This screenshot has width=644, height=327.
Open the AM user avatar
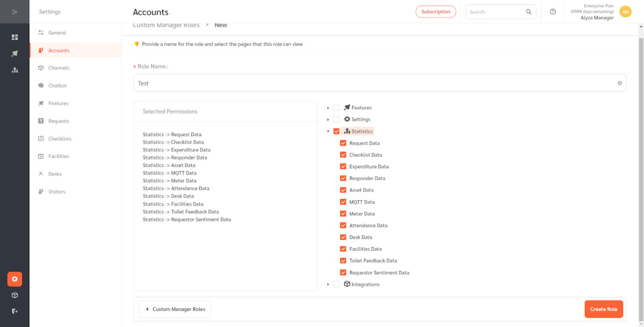point(625,12)
